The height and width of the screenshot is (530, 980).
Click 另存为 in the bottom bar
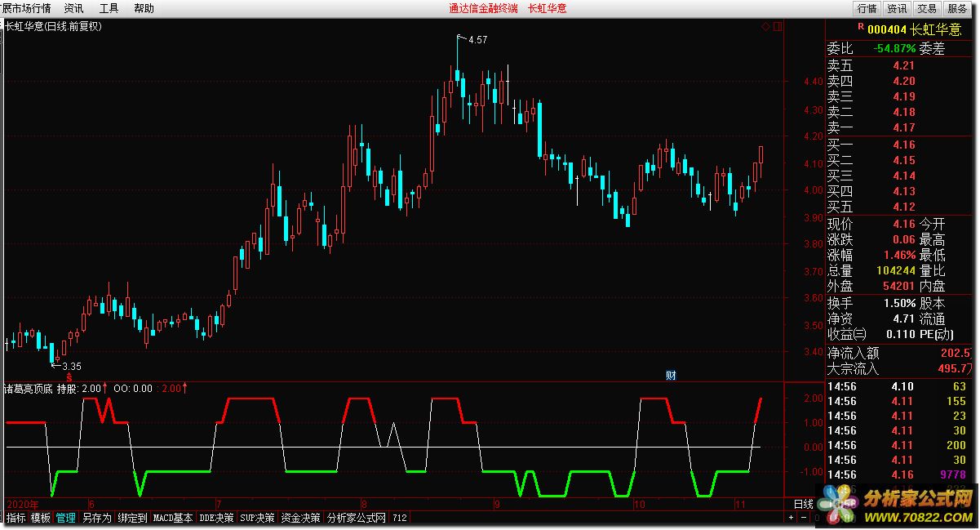(96, 518)
